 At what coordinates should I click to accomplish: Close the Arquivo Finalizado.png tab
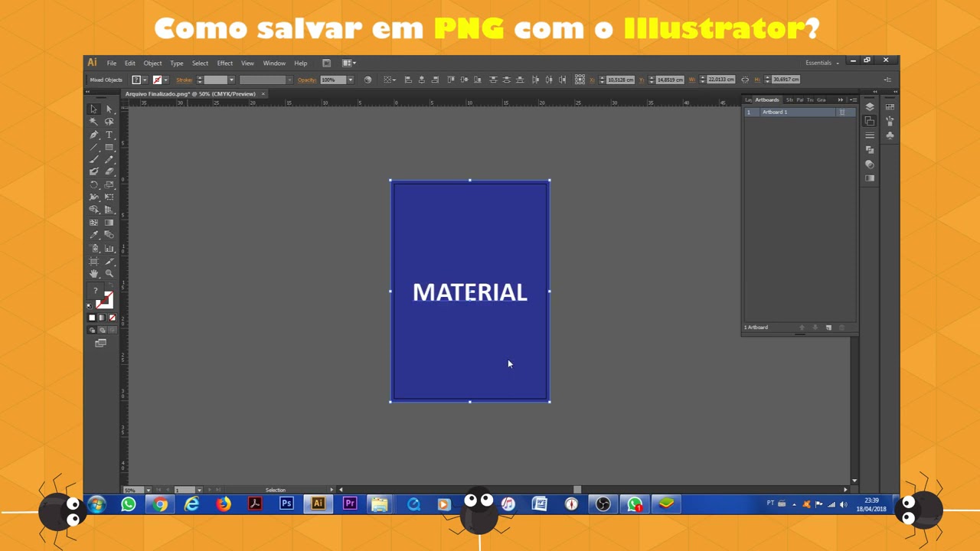(263, 94)
